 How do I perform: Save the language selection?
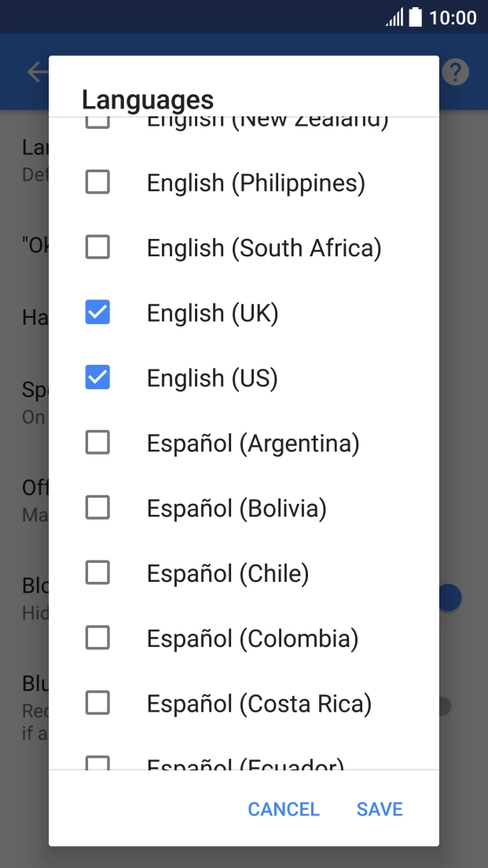[x=380, y=809]
